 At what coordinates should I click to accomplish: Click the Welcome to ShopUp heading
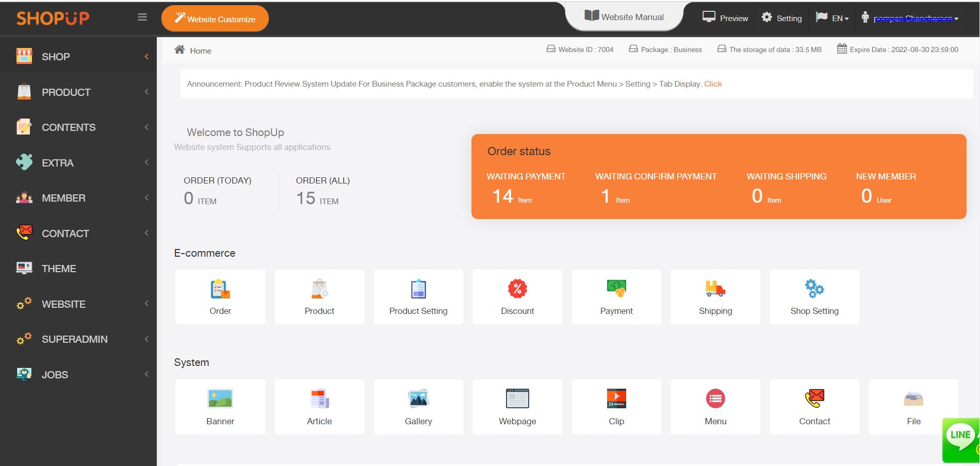[235, 132]
